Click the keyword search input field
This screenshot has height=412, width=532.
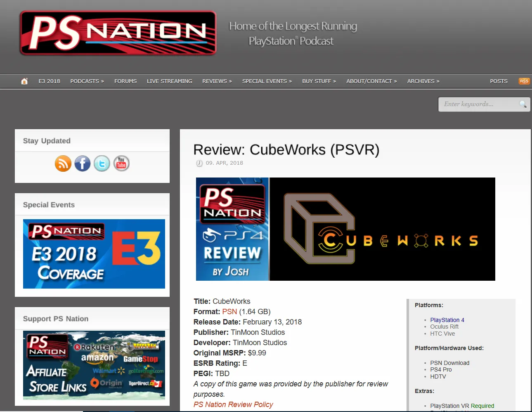pos(479,104)
